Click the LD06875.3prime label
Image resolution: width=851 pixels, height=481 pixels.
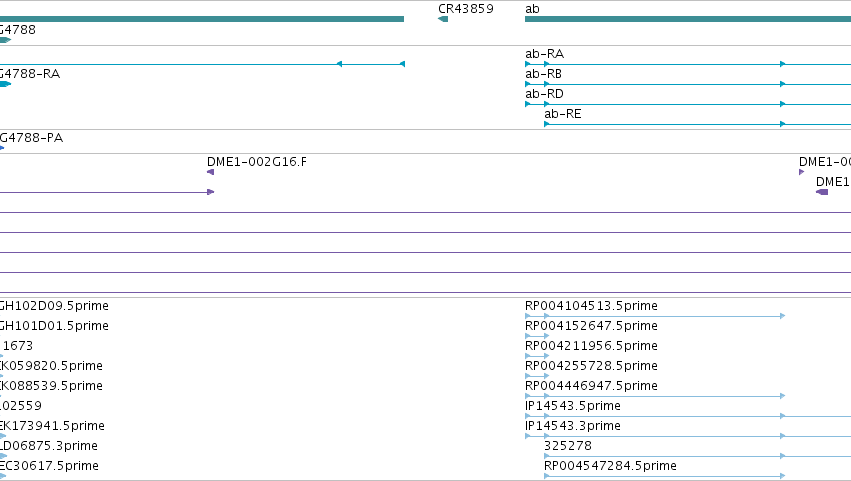click(49, 446)
